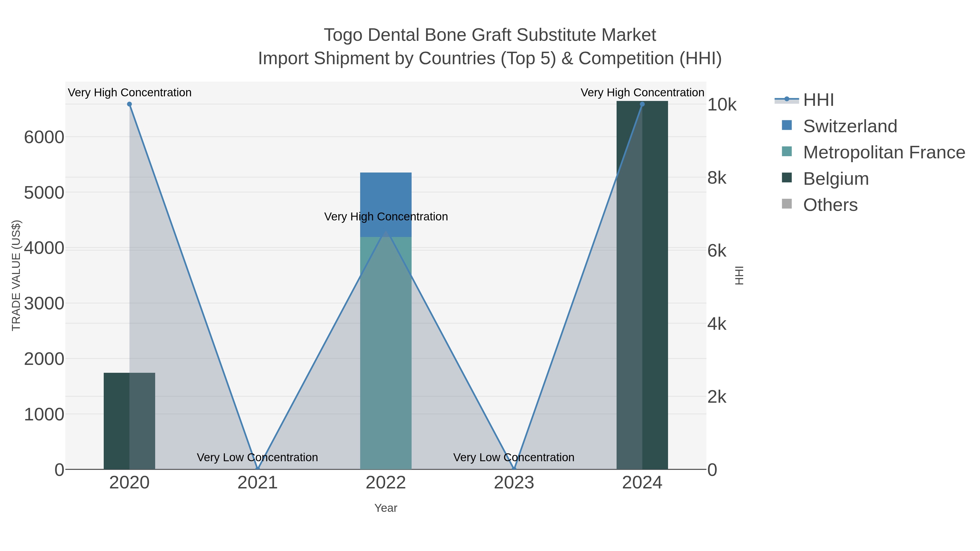The image size is (980, 551).
Task: Click the 2022 Metropolitan France bar segment
Action: [386, 353]
